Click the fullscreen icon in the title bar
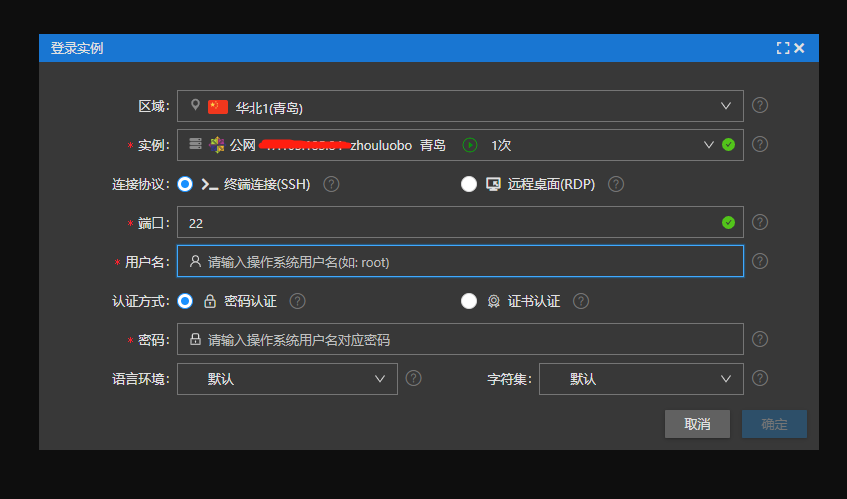This screenshot has width=847, height=499. pos(783,48)
